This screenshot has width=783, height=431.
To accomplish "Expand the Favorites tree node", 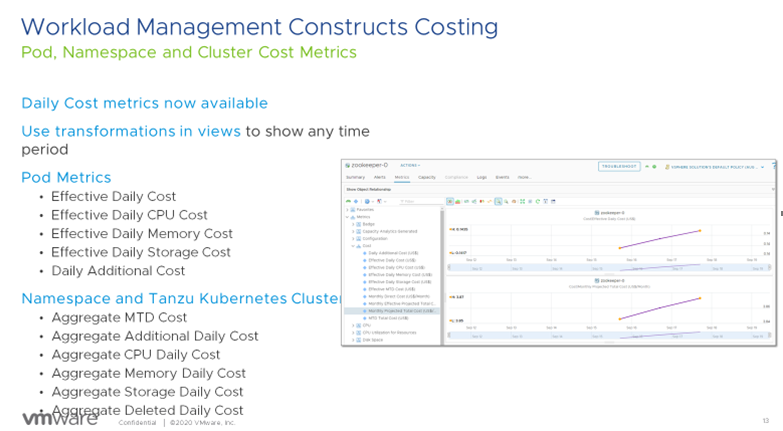I will [347, 210].
